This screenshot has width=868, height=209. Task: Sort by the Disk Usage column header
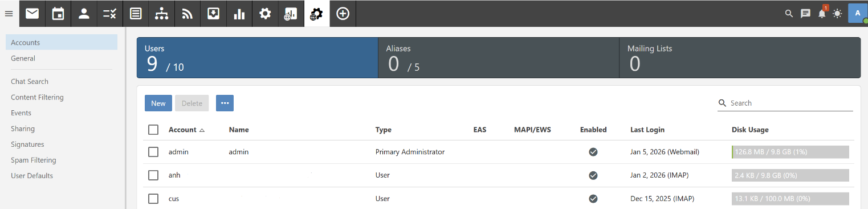click(x=750, y=130)
